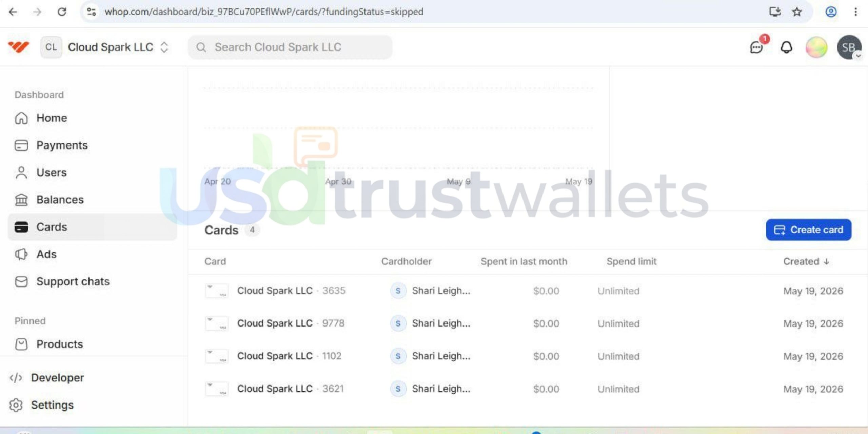
Task: Open the SB account avatar menu
Action: click(x=849, y=47)
